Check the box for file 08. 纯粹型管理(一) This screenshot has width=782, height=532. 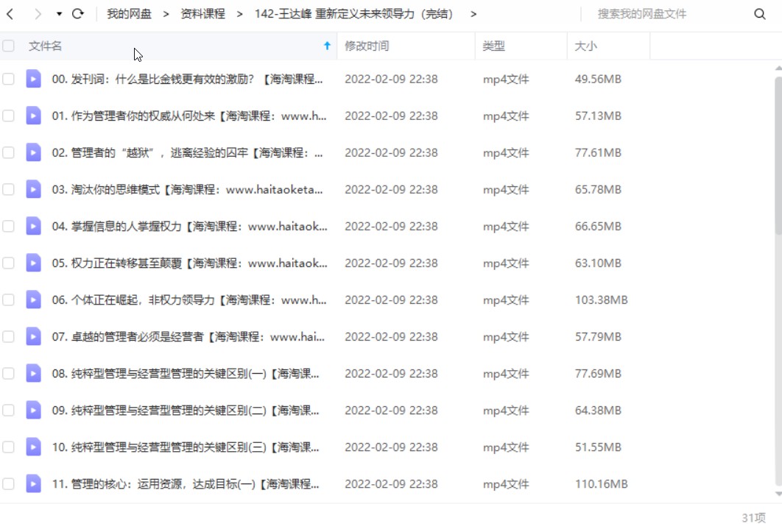(x=9, y=374)
